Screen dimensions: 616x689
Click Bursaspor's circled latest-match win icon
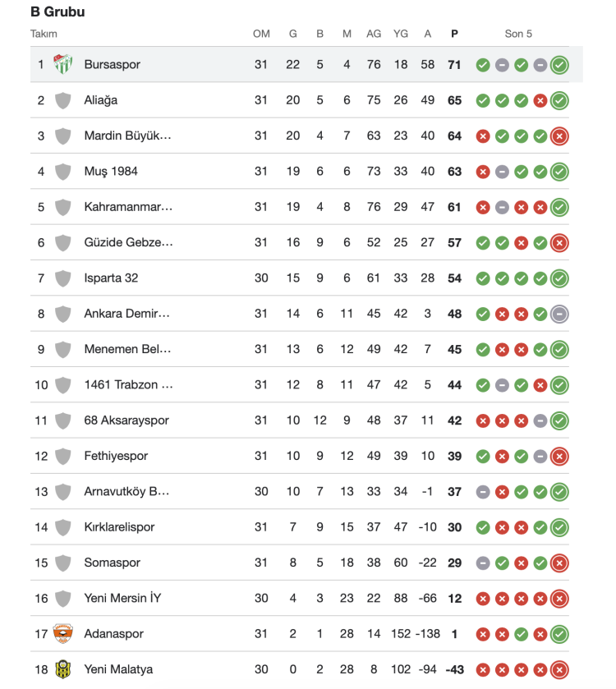click(x=559, y=65)
